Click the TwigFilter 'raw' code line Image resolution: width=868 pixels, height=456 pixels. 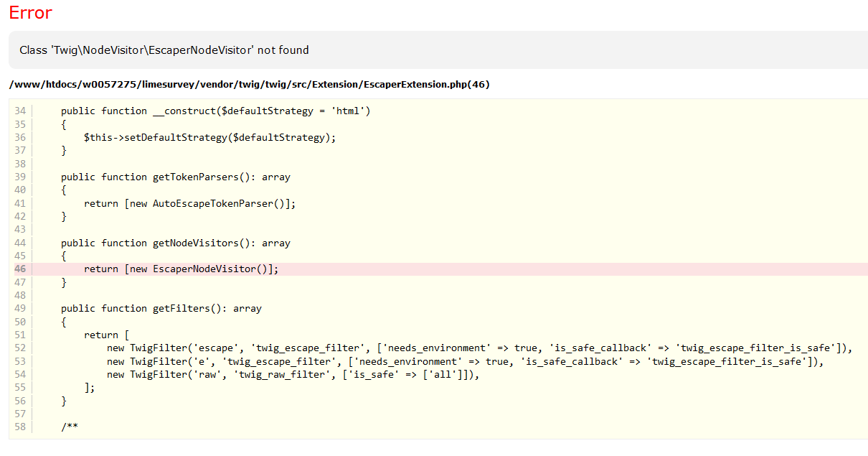point(293,374)
